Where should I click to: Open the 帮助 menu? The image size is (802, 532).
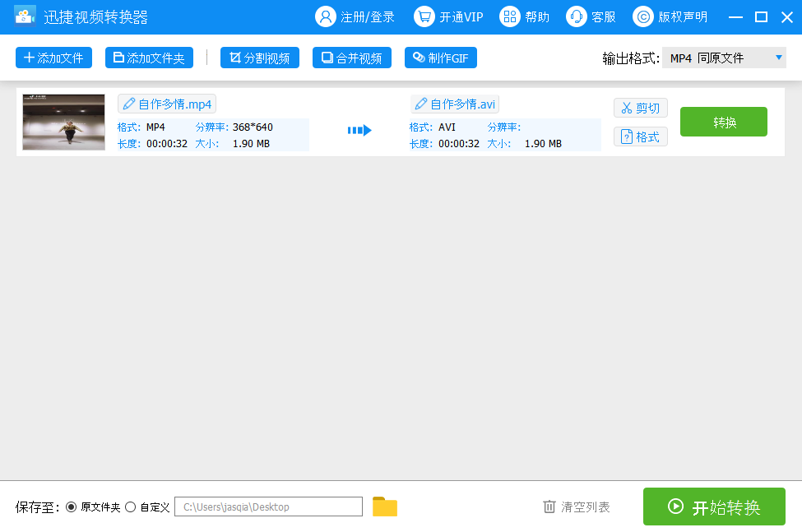click(524, 16)
